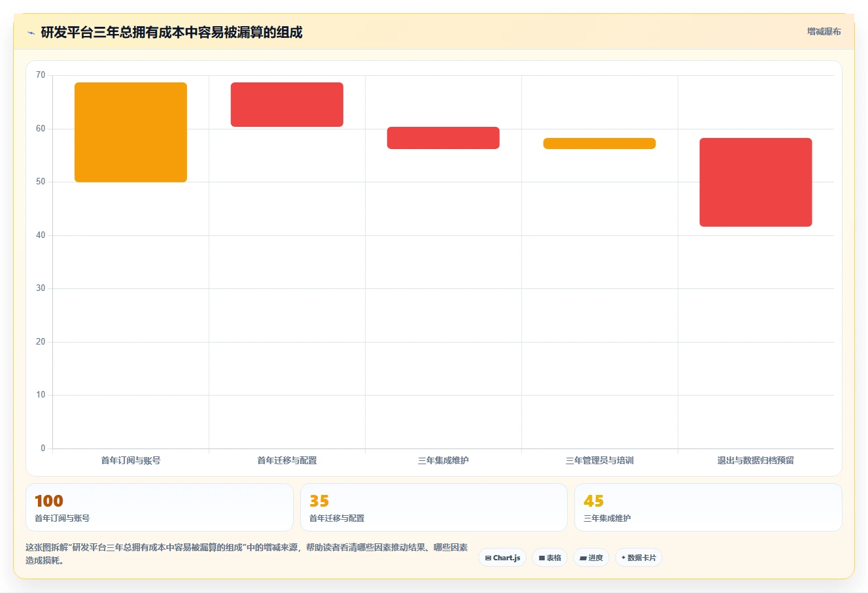Click the 三年集成维护 x-axis label
The height and width of the screenshot is (593, 868).
click(x=443, y=460)
